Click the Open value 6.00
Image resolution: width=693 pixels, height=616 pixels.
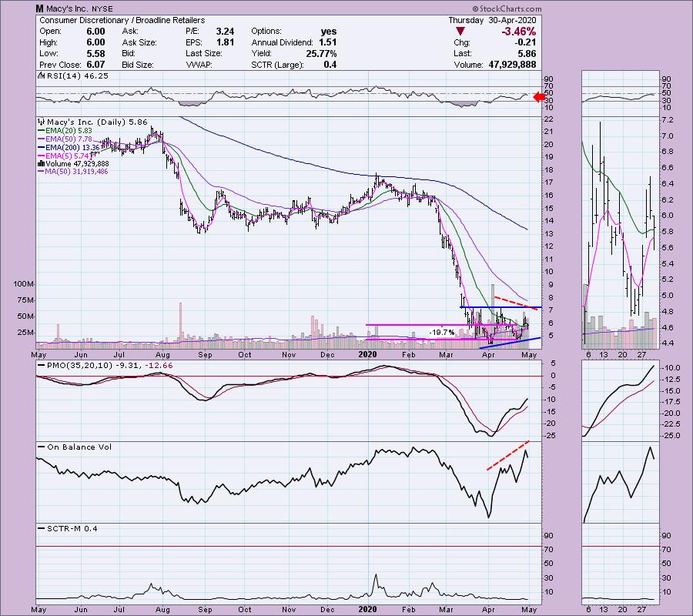[x=96, y=32]
